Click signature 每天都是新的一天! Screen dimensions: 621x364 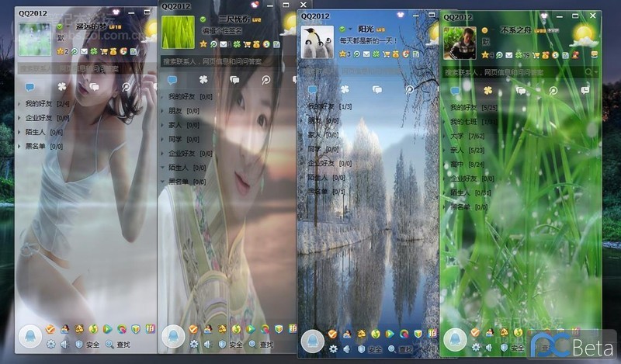coord(368,40)
